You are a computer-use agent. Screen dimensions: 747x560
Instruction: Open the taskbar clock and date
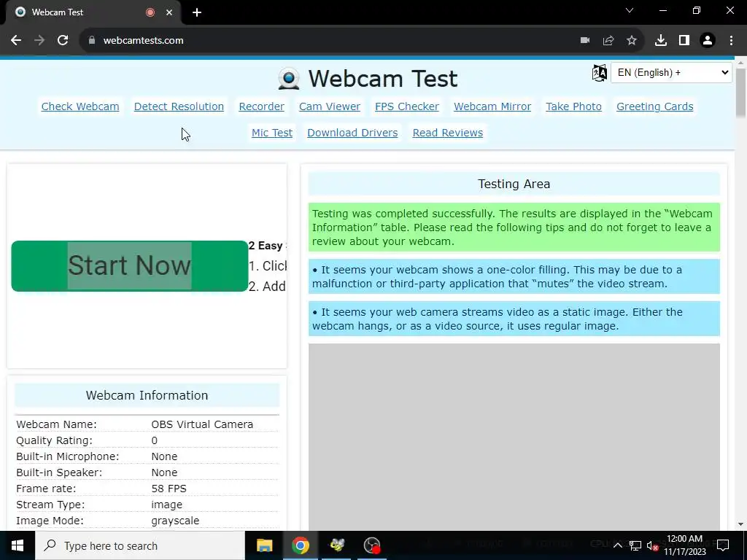(684, 545)
